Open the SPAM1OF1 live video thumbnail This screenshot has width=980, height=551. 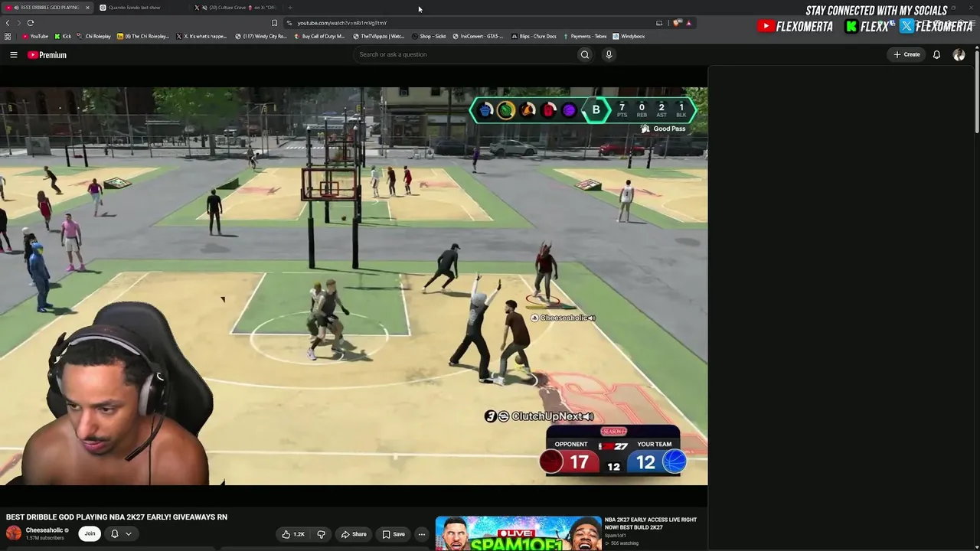(518, 533)
